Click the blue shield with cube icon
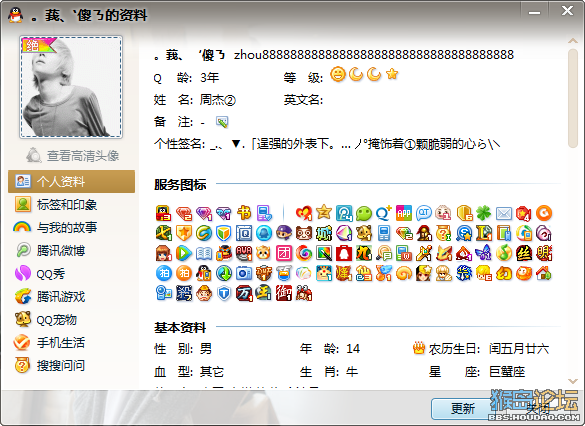585x426 pixels. pos(224,233)
